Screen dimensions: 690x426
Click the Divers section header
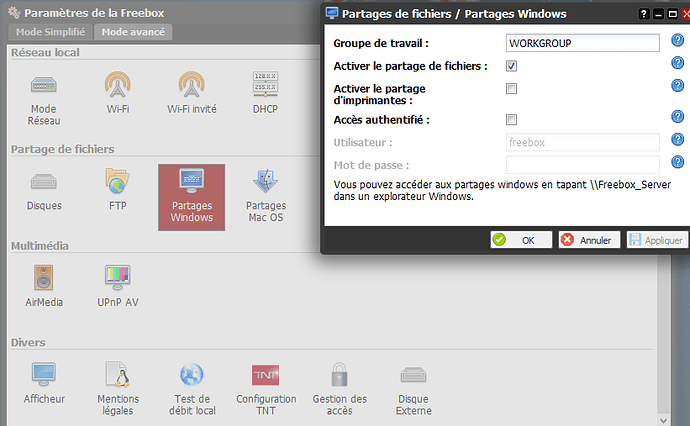coord(28,342)
